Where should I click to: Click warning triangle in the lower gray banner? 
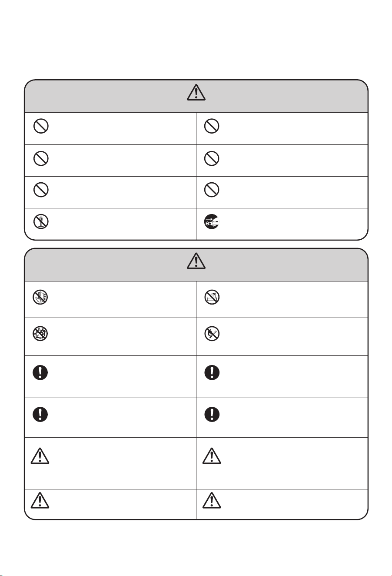point(196,260)
